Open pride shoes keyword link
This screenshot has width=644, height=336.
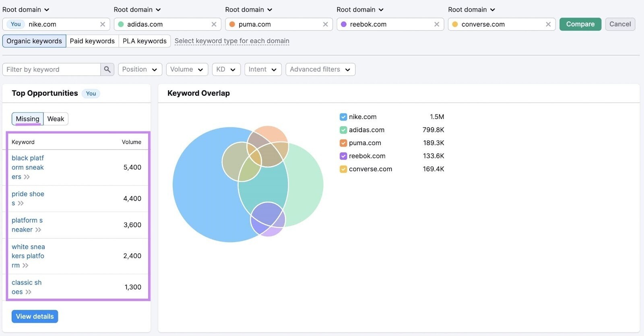pyautogui.click(x=28, y=199)
